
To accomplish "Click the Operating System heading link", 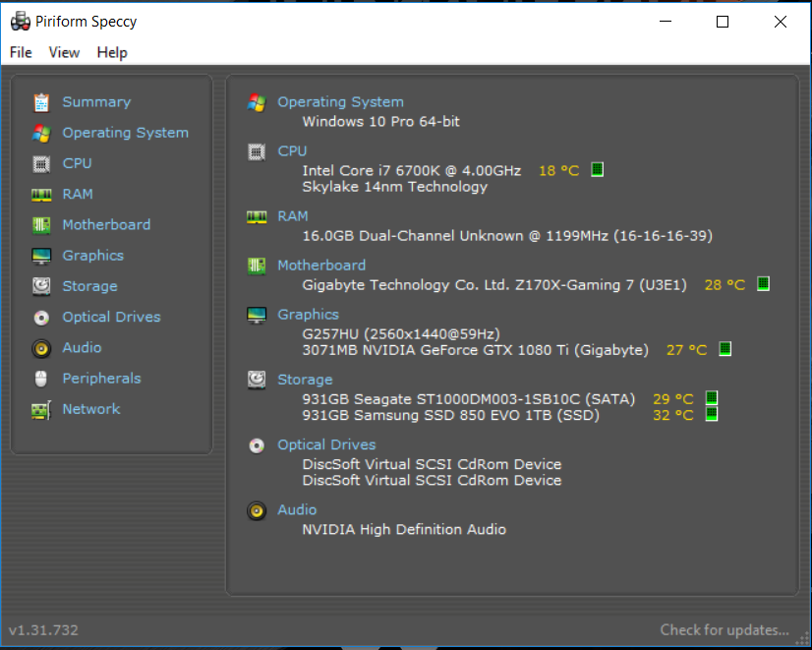I will point(340,102).
